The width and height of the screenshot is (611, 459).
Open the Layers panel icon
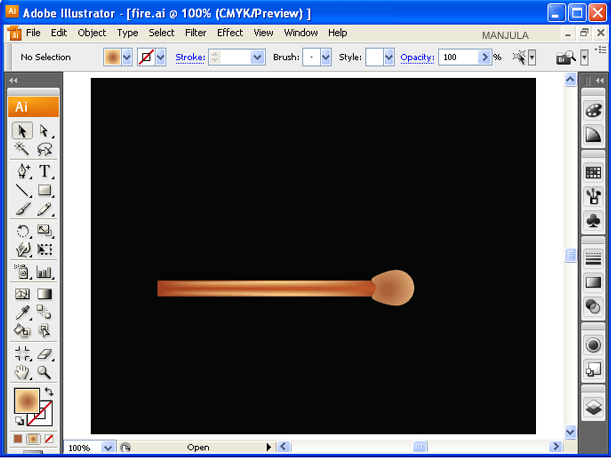[x=593, y=408]
